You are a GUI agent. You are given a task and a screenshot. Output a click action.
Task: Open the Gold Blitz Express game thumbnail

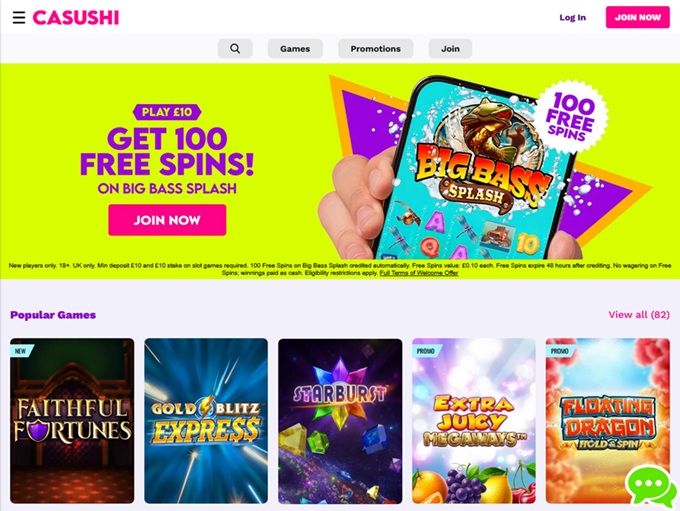(206, 421)
